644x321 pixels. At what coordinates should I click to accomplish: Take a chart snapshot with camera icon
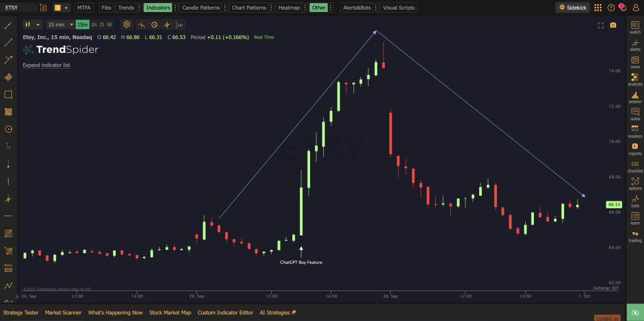click(x=613, y=25)
